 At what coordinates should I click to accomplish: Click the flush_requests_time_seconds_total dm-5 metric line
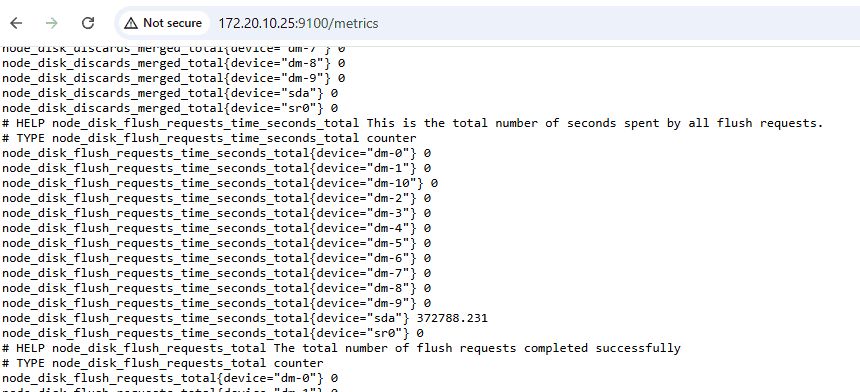tap(216, 243)
